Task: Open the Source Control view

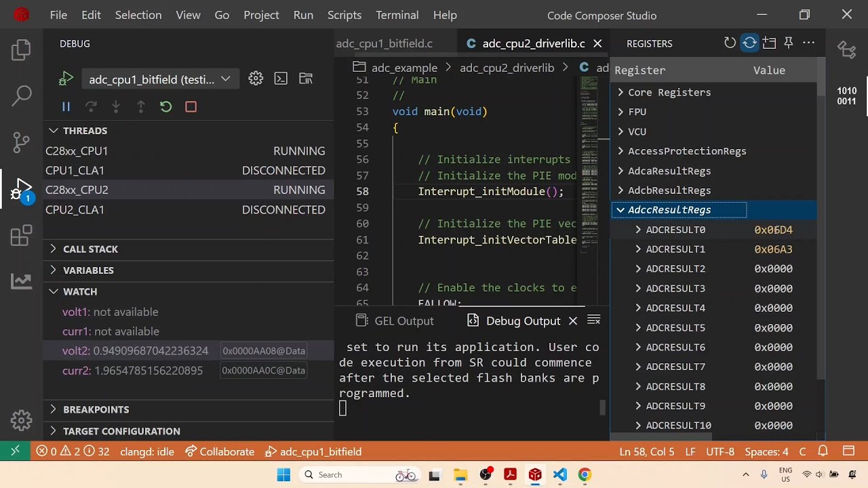Action: pos(22,142)
